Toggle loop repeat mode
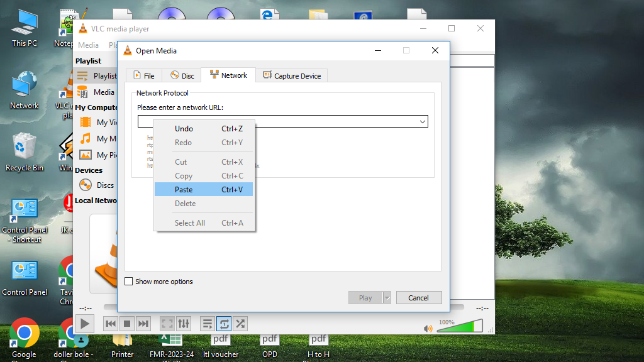Image resolution: width=644 pixels, height=362 pixels. (x=224, y=324)
